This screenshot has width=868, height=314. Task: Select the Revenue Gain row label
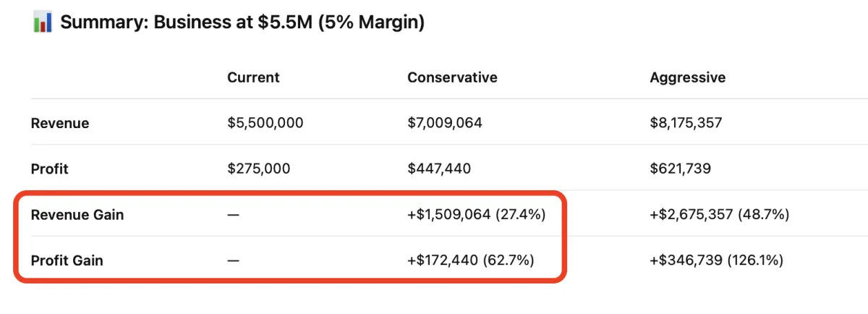tap(77, 215)
